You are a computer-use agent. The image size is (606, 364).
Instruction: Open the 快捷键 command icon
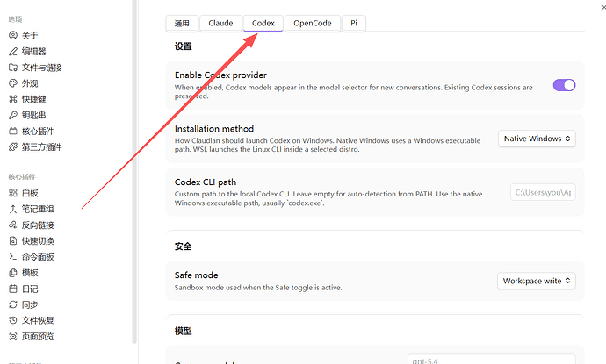tap(13, 99)
